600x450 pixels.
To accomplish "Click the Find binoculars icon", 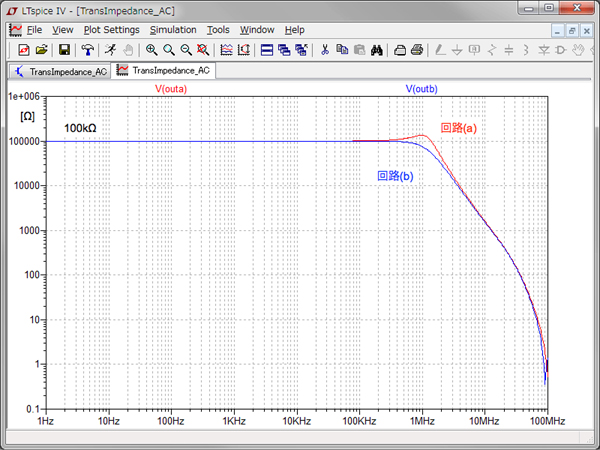I will click(378, 49).
